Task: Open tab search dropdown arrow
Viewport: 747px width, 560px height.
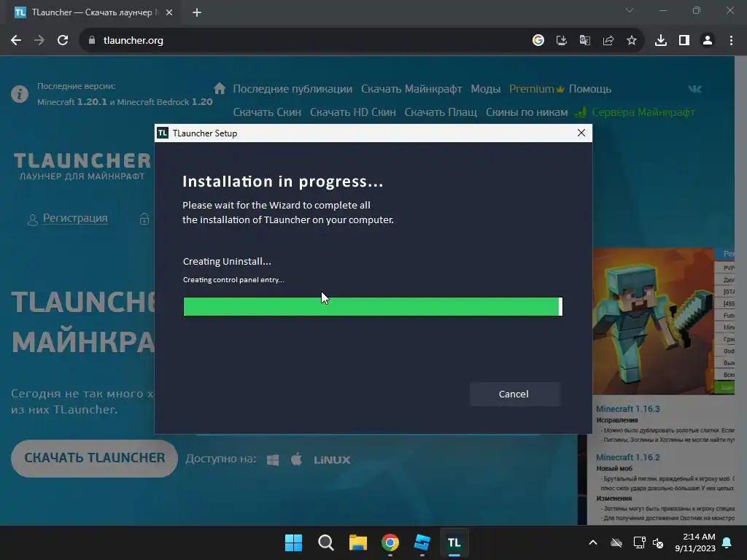Action: (x=630, y=10)
